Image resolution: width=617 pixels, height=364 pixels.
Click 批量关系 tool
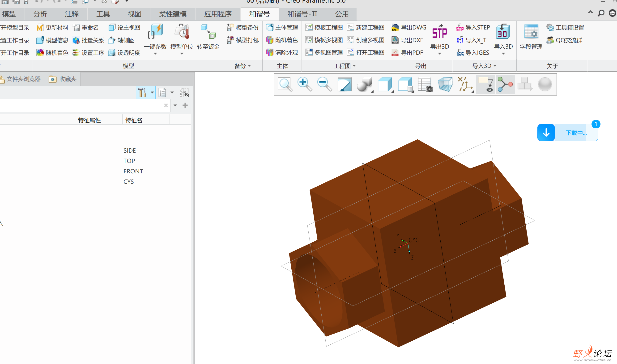pyautogui.click(x=88, y=40)
